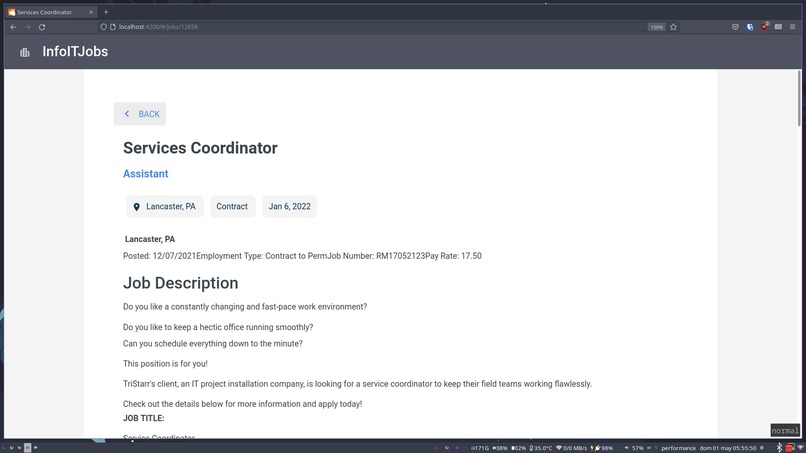
Task: Click the 'Check out the details below' line
Action: pyautogui.click(x=243, y=404)
